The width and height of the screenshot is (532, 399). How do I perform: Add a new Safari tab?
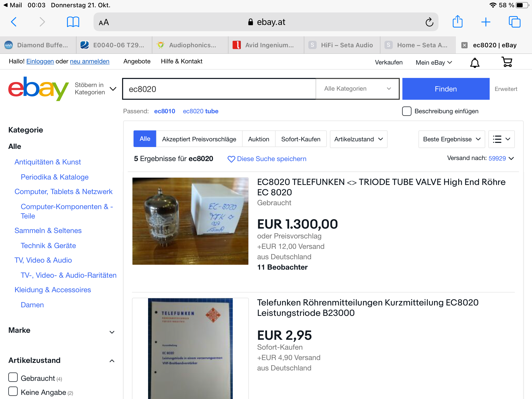(486, 22)
